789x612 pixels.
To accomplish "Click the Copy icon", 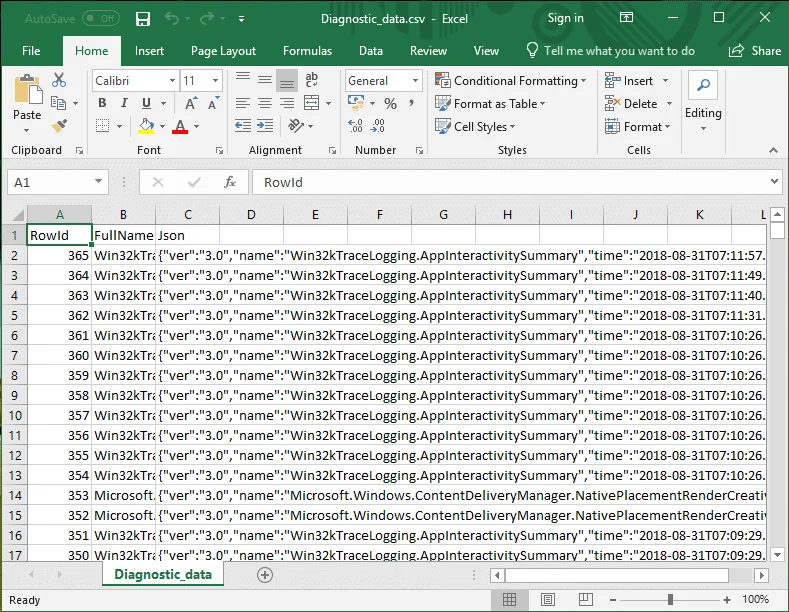I will point(59,103).
